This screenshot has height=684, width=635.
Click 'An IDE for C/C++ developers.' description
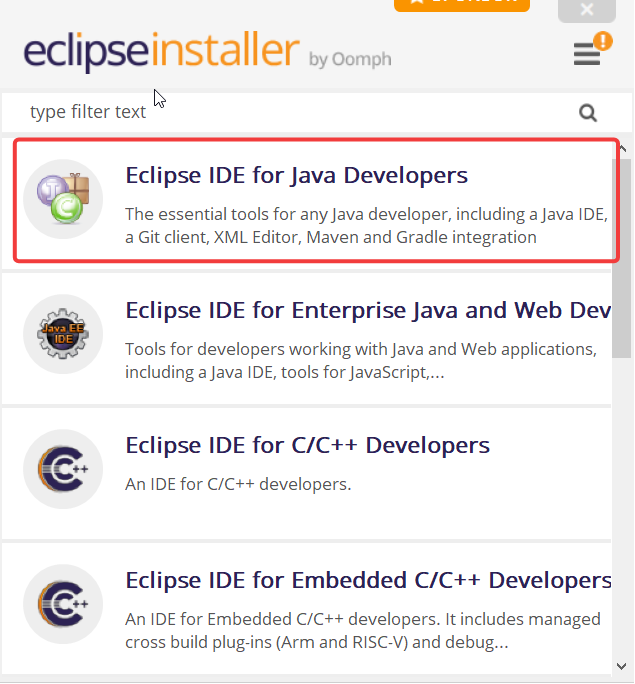click(238, 484)
